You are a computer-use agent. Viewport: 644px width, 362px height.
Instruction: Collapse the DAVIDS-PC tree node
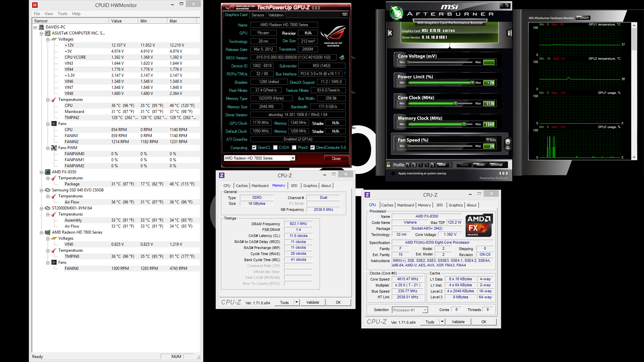pos(35,27)
